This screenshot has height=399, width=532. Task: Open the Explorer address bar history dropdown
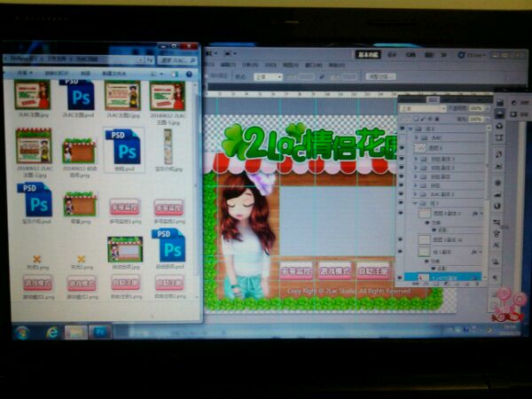(141, 60)
